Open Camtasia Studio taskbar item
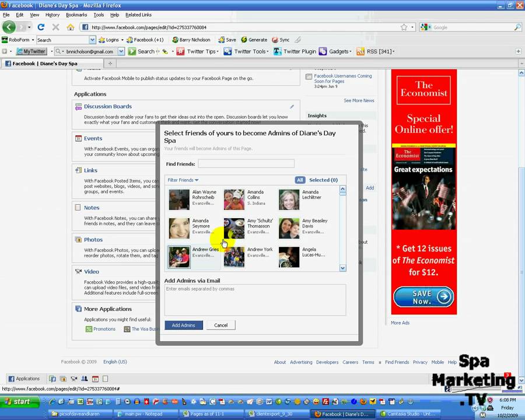 coord(408,414)
